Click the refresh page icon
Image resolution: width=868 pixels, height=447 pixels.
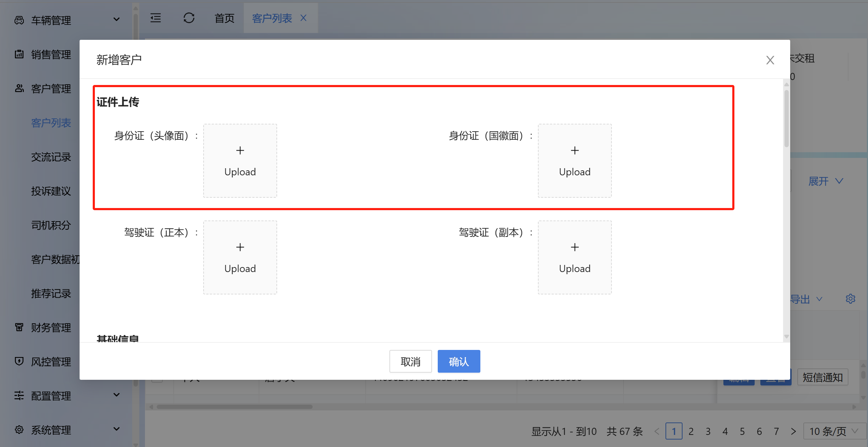(x=189, y=18)
